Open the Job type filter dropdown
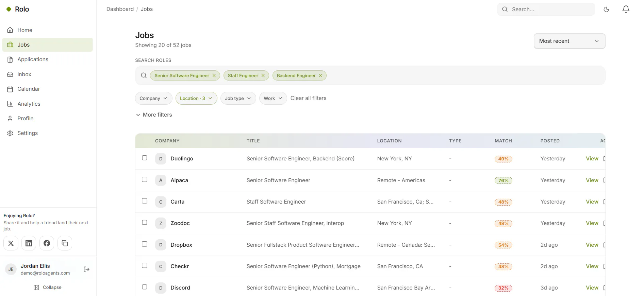 point(238,98)
